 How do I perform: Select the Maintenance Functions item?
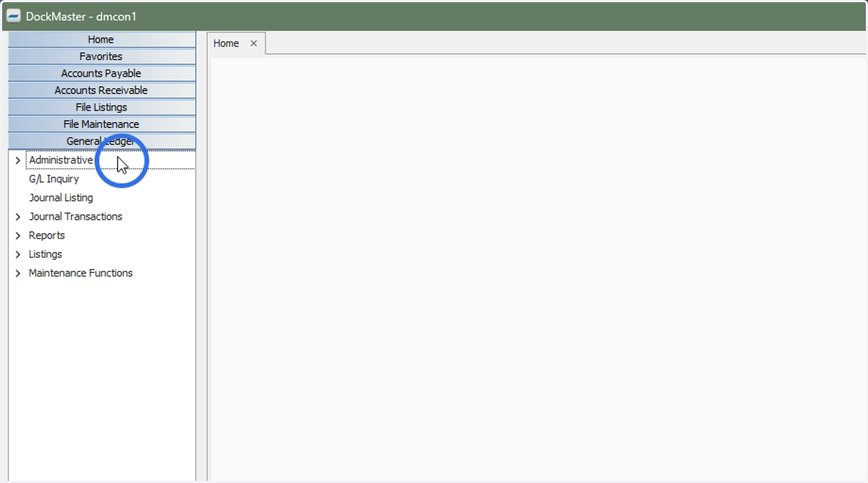point(80,273)
